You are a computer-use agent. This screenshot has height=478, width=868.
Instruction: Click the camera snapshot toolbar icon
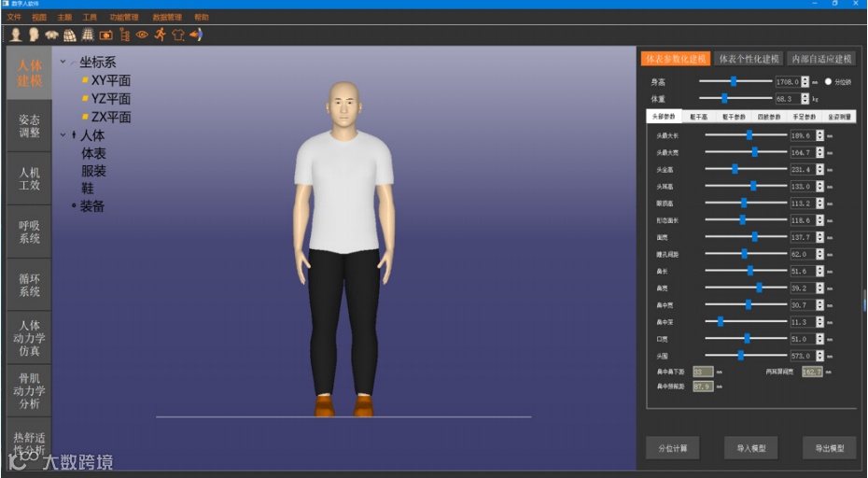click(x=105, y=35)
